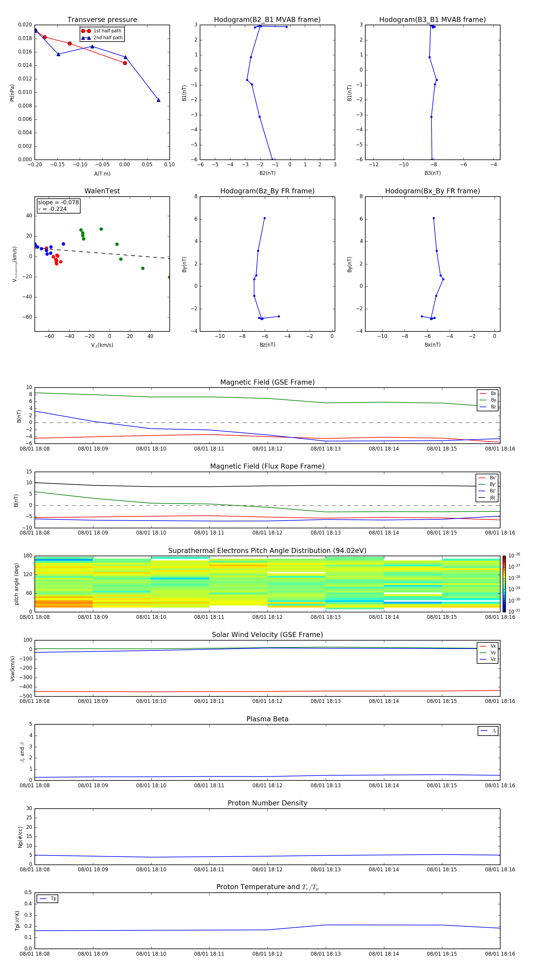Select the βp legend entry in Plasma Beta

coord(488,731)
